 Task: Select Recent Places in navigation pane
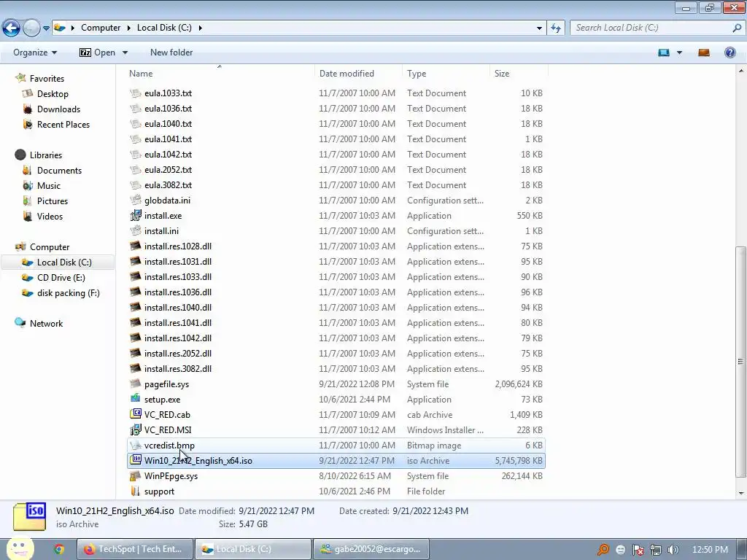(x=63, y=124)
